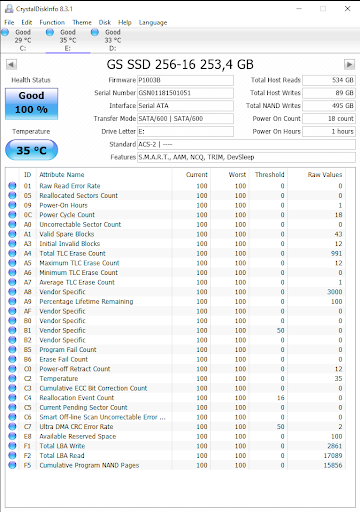
Task: Click the status dot for Available Reserved Space
Action: tap(12, 436)
